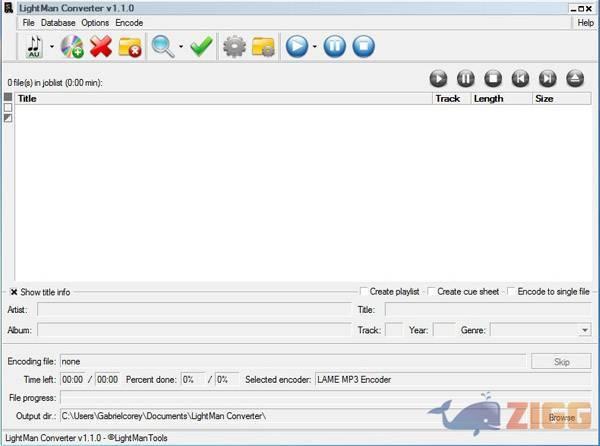
Task: Click '0 file(s) in joblist (0:00 min):' text
Action: [x=55, y=83]
